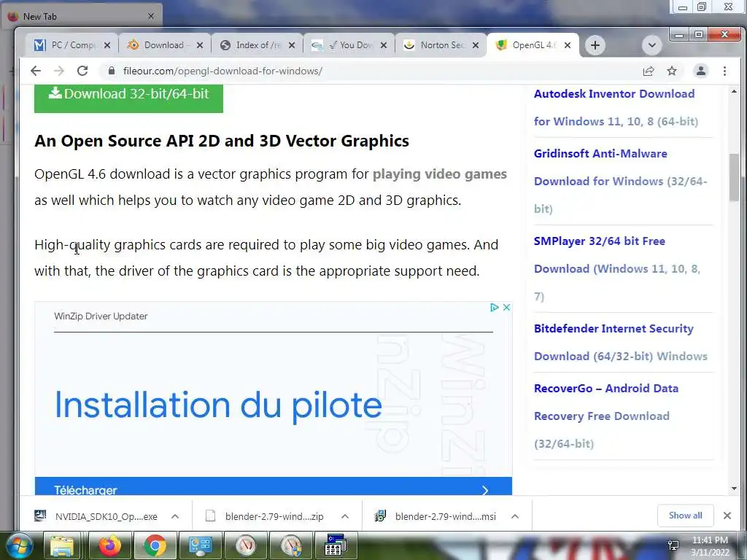Open the Control Panel taskbar icon
The image size is (747, 560).
click(200, 545)
